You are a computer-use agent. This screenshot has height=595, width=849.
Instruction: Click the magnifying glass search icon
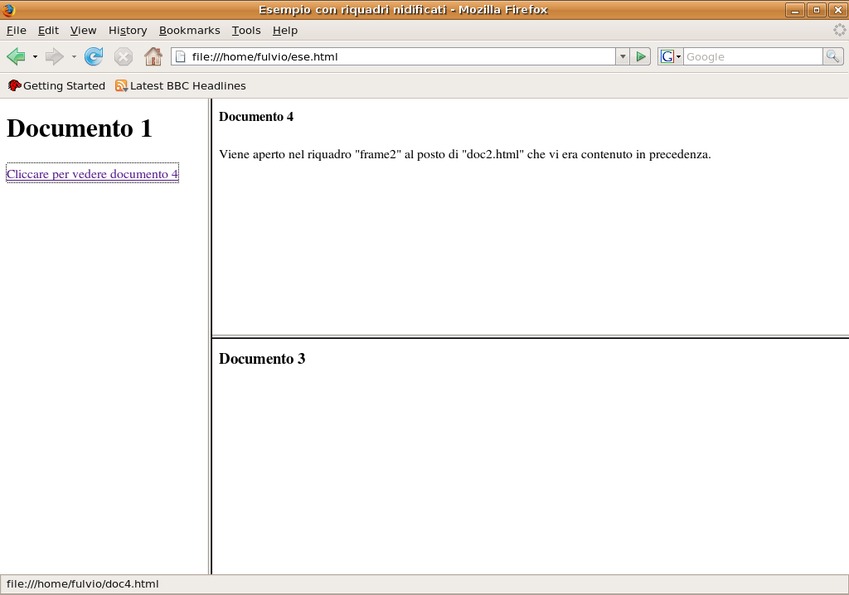tap(832, 56)
